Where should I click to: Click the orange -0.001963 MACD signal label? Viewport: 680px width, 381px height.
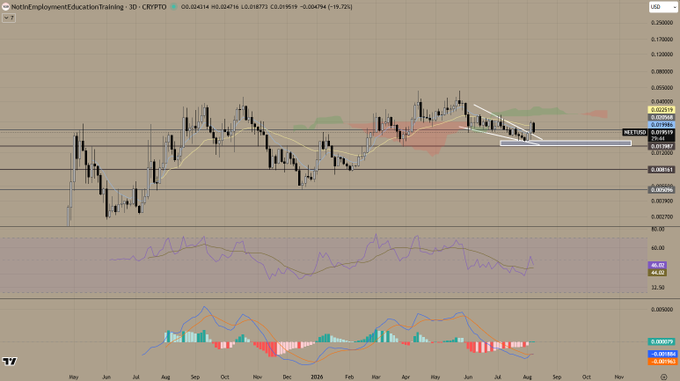pyautogui.click(x=662, y=361)
